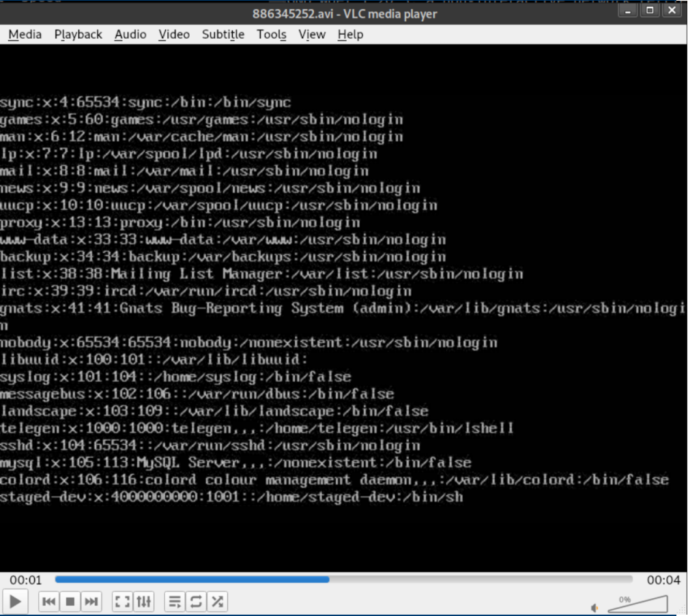
Task: Mute audio via speaker icon
Action: point(594,606)
